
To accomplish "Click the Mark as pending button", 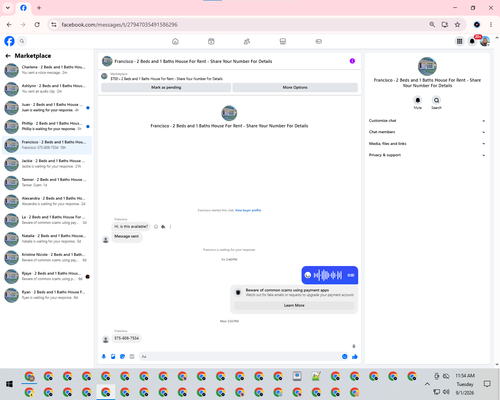I will (x=166, y=87).
